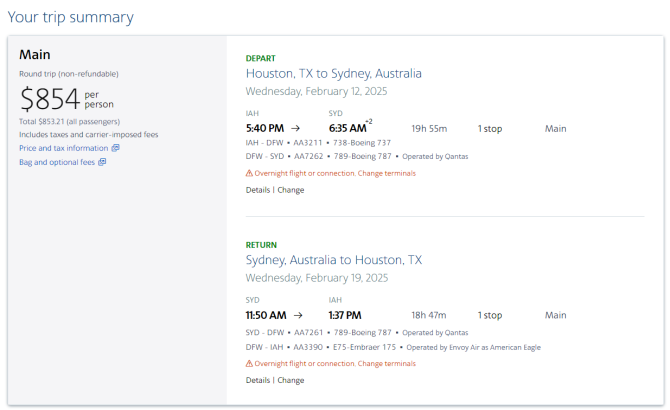Click the arrow icon after 11:50 AM
The image size is (670, 410).
coord(298,315)
